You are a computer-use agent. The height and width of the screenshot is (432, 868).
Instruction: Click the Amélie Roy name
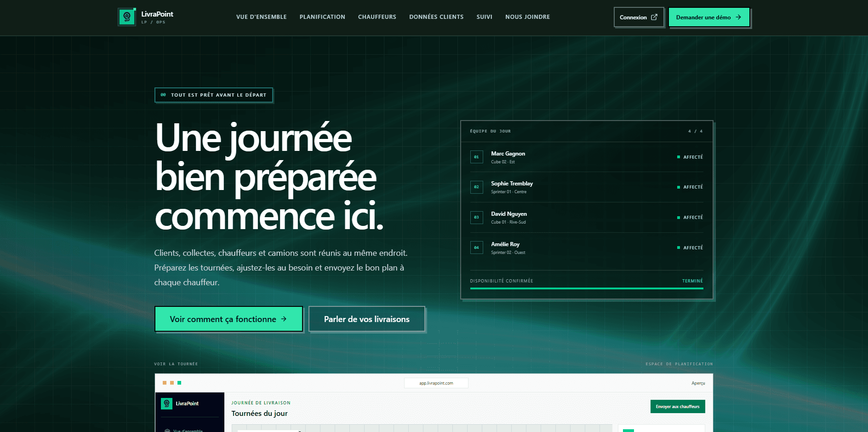point(505,244)
